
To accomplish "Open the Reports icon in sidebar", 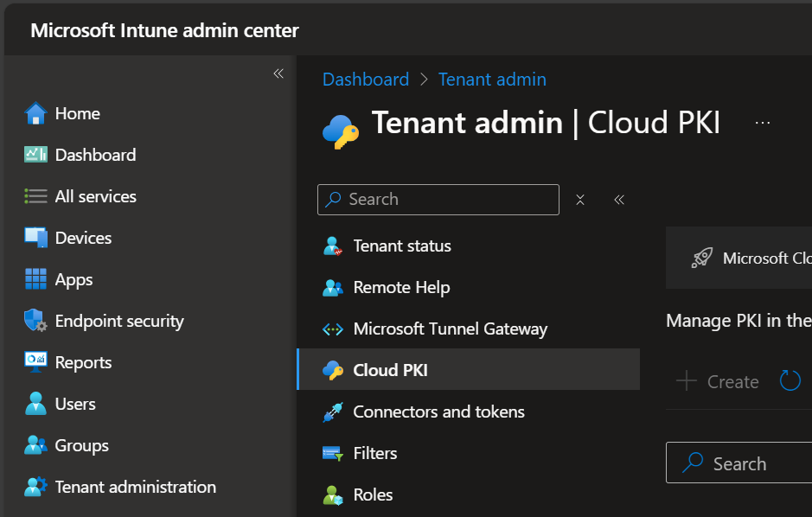I will click(x=35, y=362).
